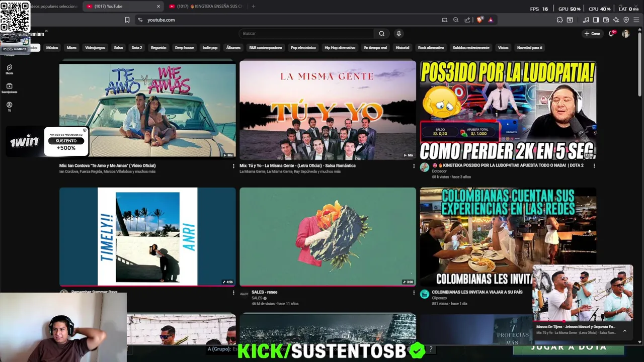Activate voice search microphone
Image resolution: width=644 pixels, height=362 pixels.
(398, 34)
